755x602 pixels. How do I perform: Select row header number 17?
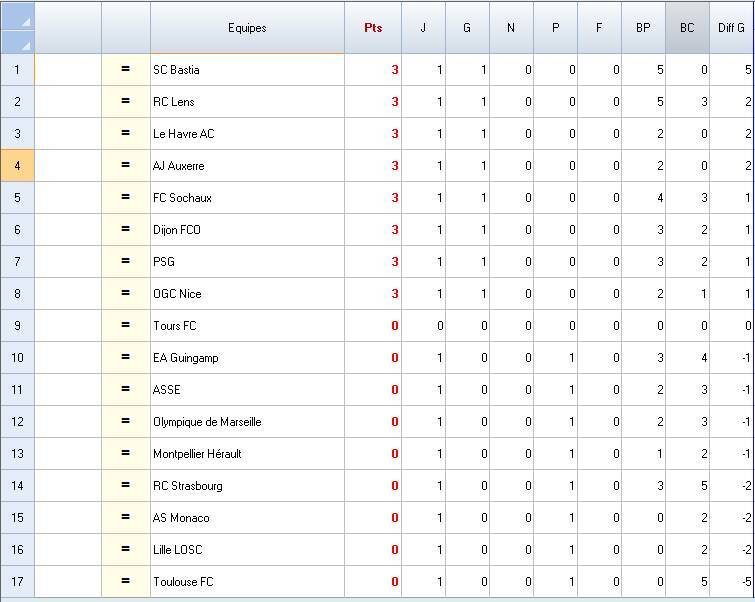tap(17, 582)
